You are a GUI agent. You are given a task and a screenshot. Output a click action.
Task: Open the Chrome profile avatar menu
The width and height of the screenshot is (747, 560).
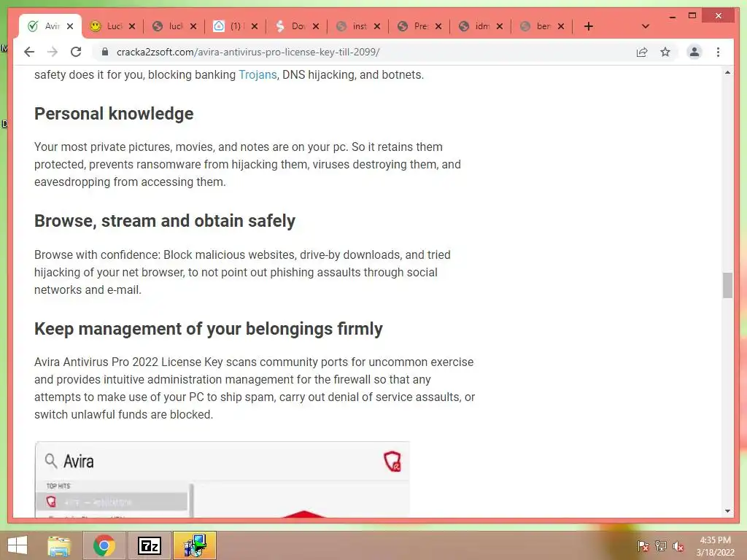(694, 52)
